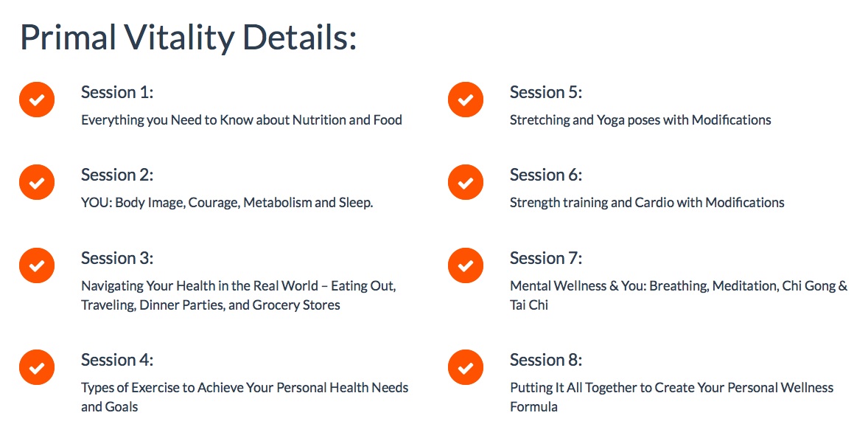Tap the checkmark badge beside Session 8
The width and height of the screenshot is (868, 438).
[466, 367]
